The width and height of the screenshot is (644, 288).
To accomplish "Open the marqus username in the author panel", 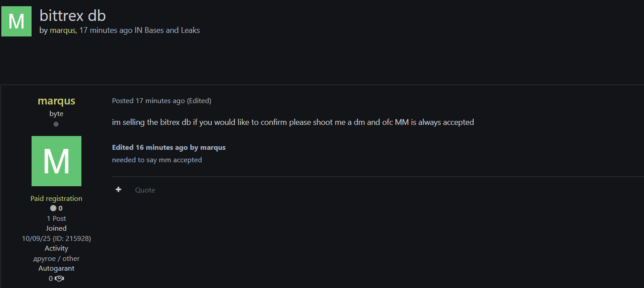I will click(56, 101).
